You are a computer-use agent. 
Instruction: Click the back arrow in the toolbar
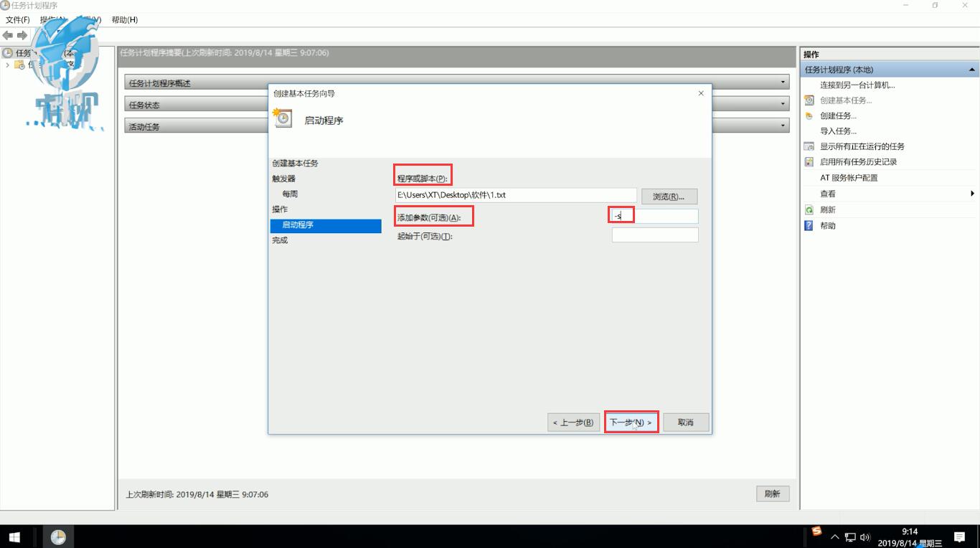point(8,35)
